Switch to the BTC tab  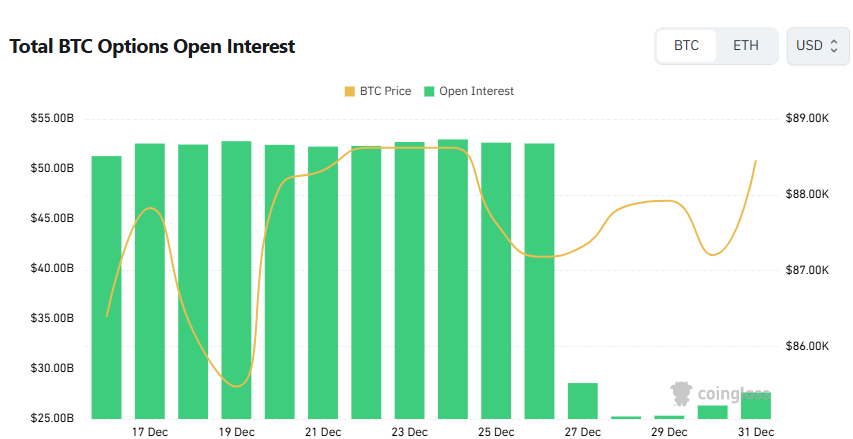[686, 46]
